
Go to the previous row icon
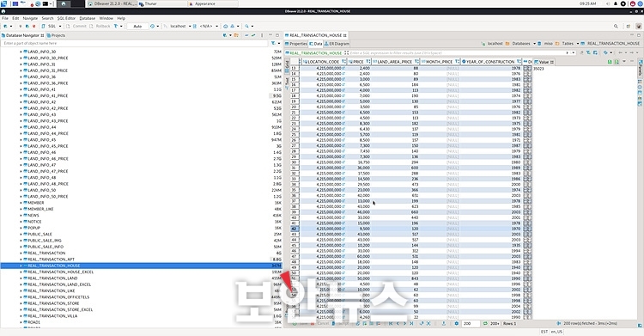coord(398,324)
